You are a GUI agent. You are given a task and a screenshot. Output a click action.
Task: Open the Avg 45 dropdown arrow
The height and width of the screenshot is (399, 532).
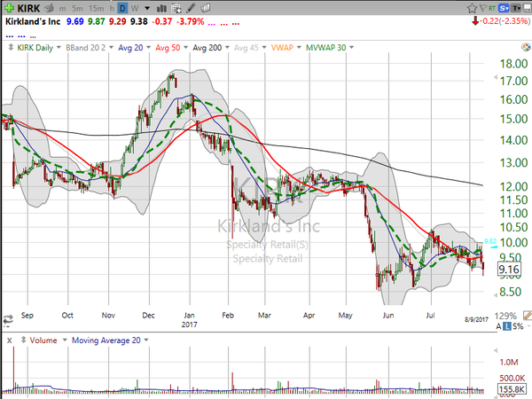tap(264, 48)
